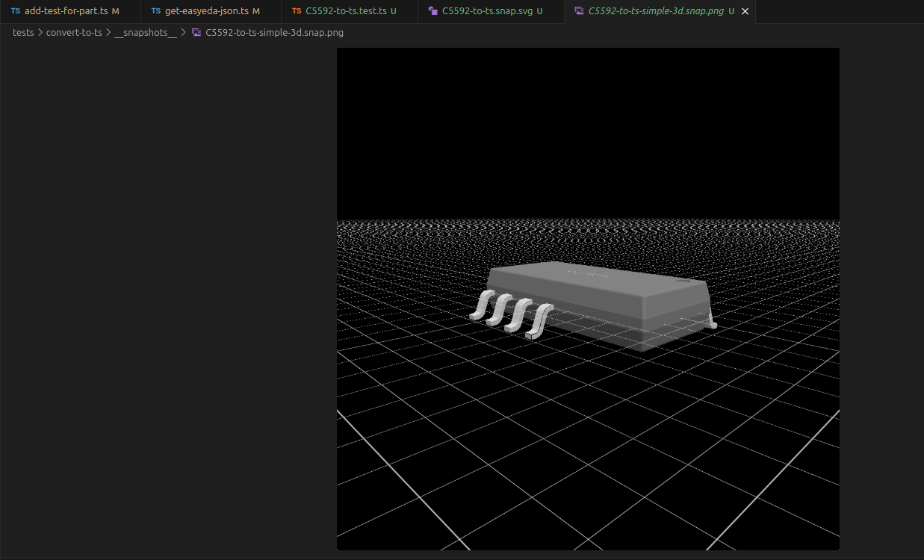Switch to the add-test-for-part.ts tab
This screenshot has height=560, width=924.
pos(66,11)
